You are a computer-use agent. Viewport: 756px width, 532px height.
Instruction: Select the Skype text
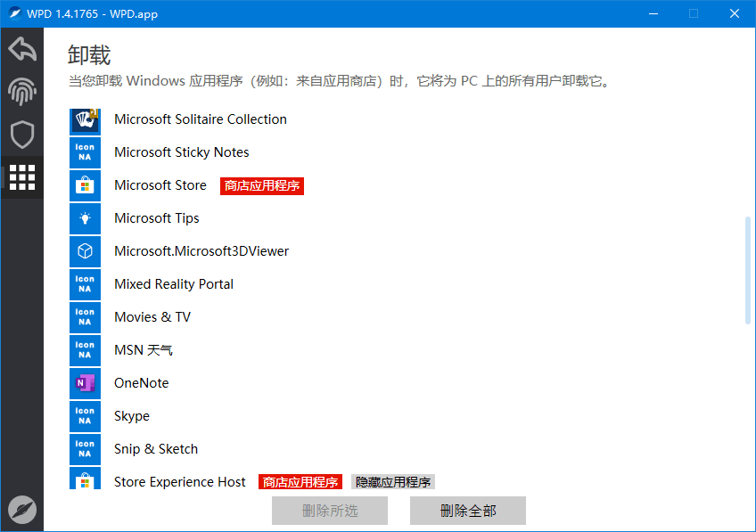(132, 416)
